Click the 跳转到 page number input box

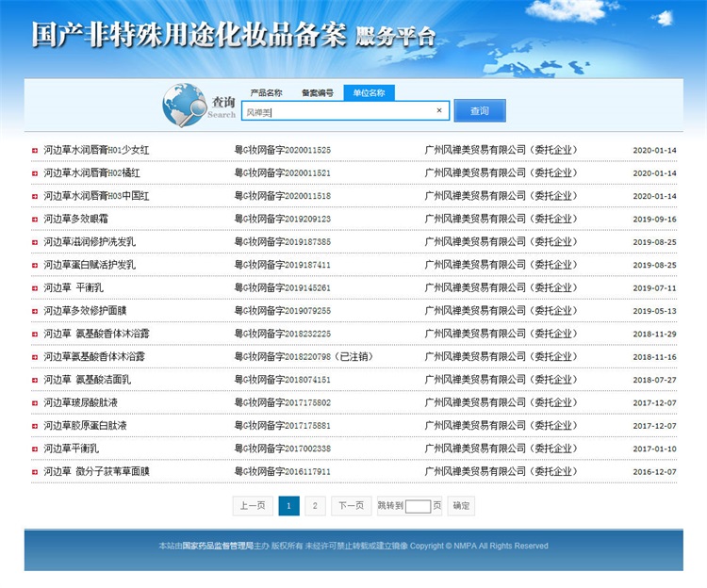pos(418,506)
